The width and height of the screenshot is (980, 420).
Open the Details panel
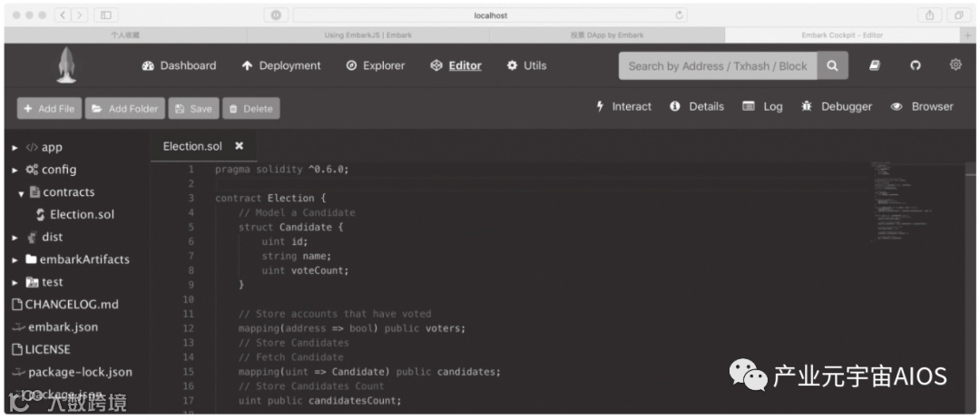(x=697, y=107)
